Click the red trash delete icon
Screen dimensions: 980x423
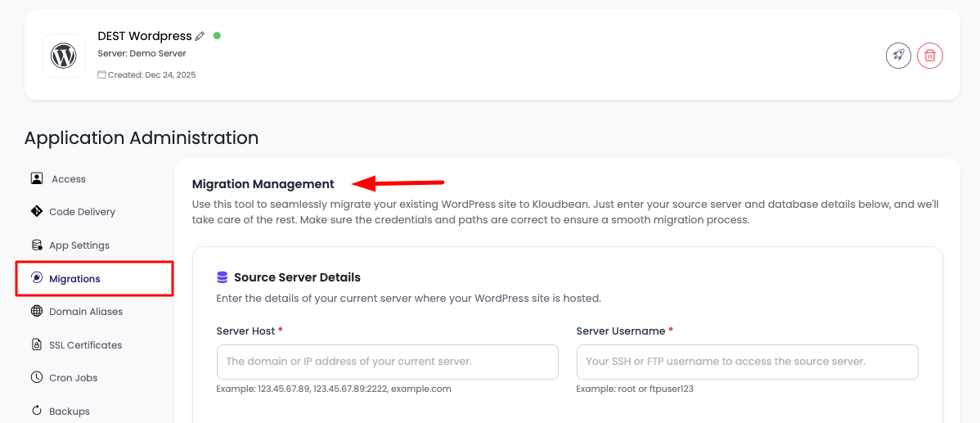930,56
